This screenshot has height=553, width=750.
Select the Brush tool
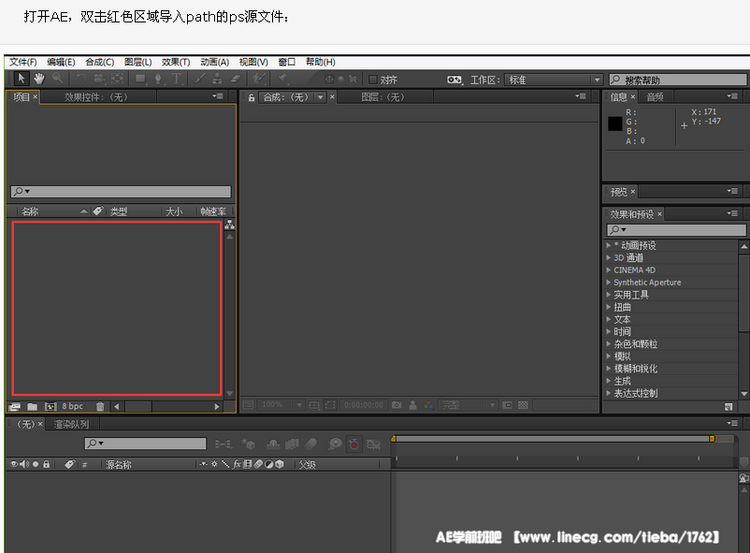coord(200,79)
